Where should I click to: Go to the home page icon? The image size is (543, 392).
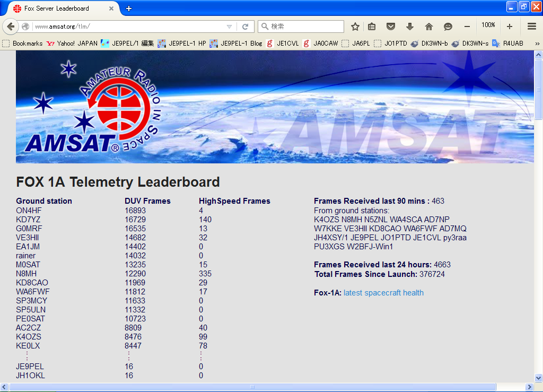(x=428, y=27)
